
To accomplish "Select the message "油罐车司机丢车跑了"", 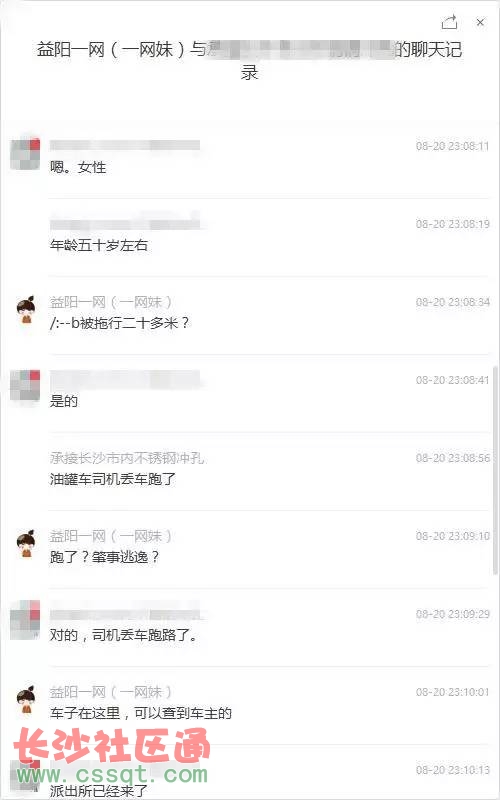I will [x=113, y=479].
